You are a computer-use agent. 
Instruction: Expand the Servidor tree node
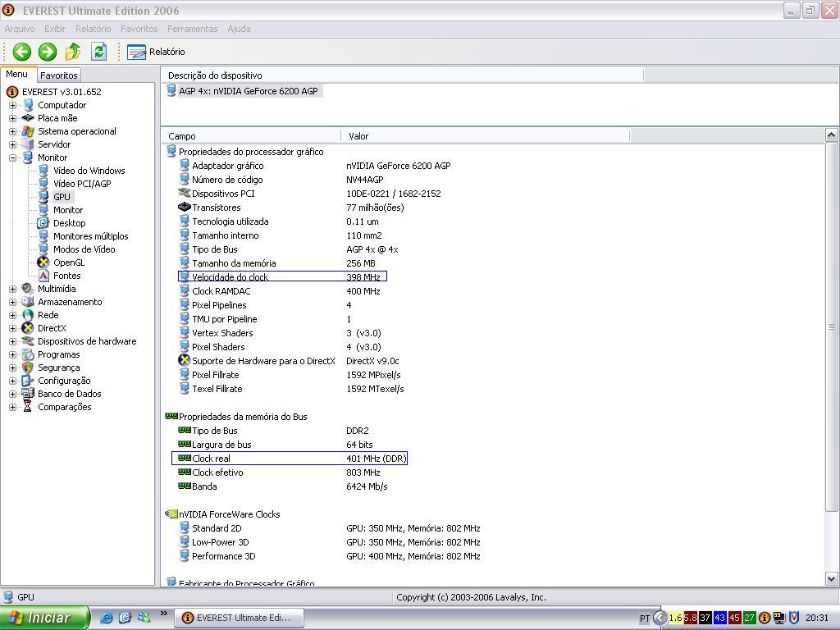pos(12,144)
